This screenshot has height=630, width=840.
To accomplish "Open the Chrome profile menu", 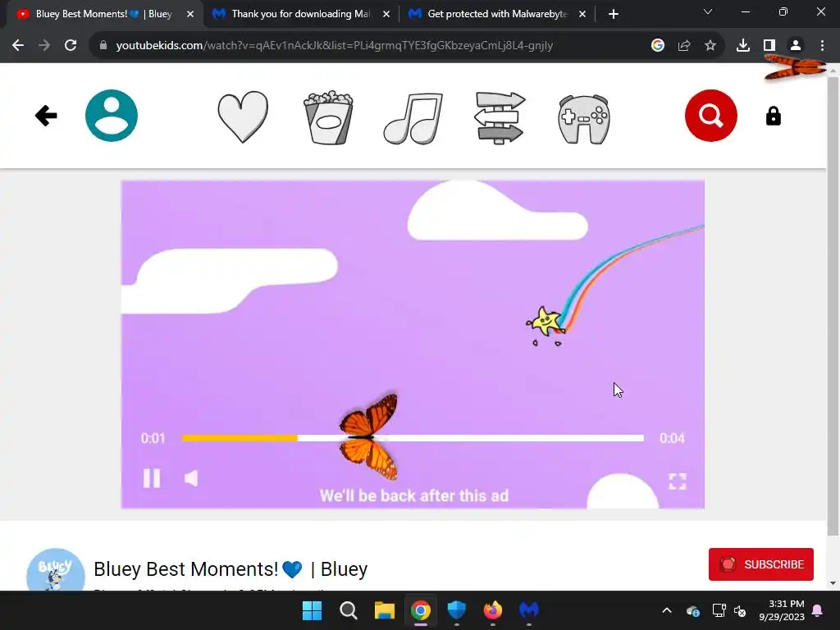I will coord(796,46).
